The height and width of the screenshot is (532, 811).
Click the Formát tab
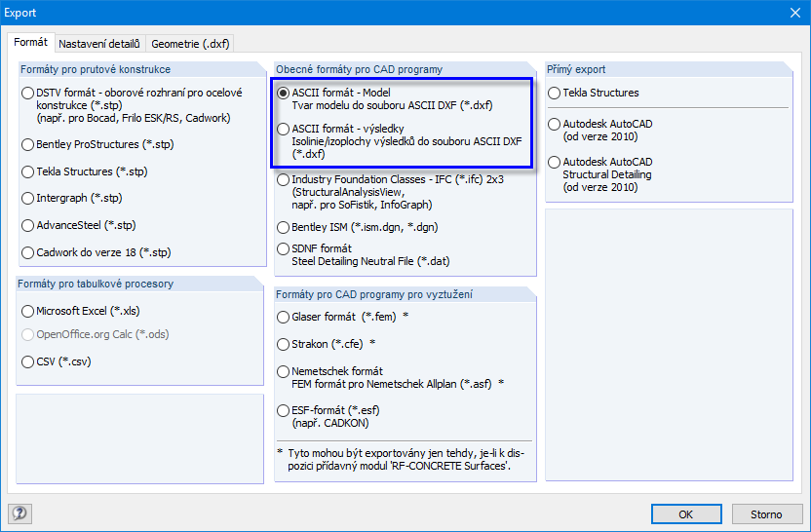(x=30, y=43)
